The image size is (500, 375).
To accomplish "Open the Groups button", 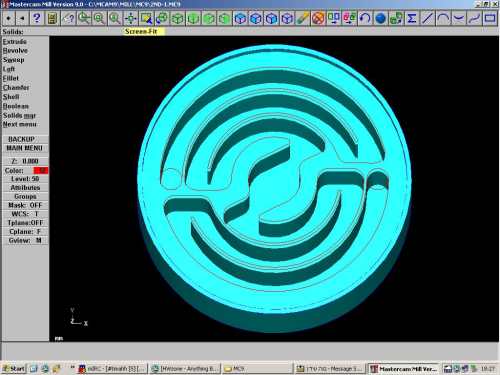I will [25, 196].
